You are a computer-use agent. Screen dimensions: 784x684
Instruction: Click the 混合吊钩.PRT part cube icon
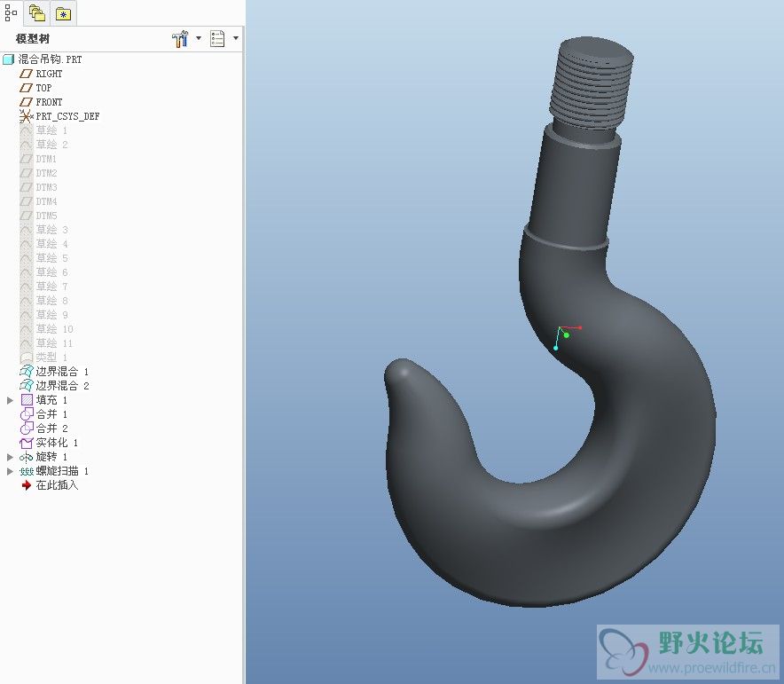tap(9, 59)
